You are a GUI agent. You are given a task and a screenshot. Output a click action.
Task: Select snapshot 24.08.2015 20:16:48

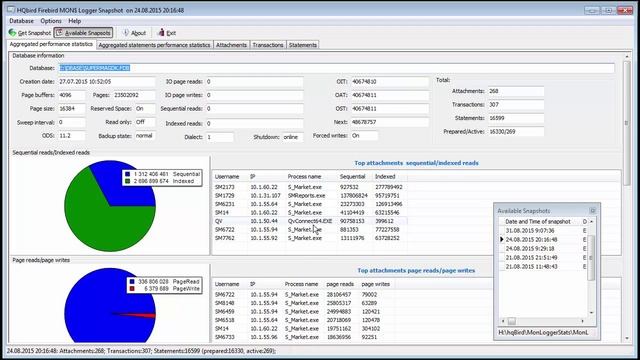click(x=543, y=240)
